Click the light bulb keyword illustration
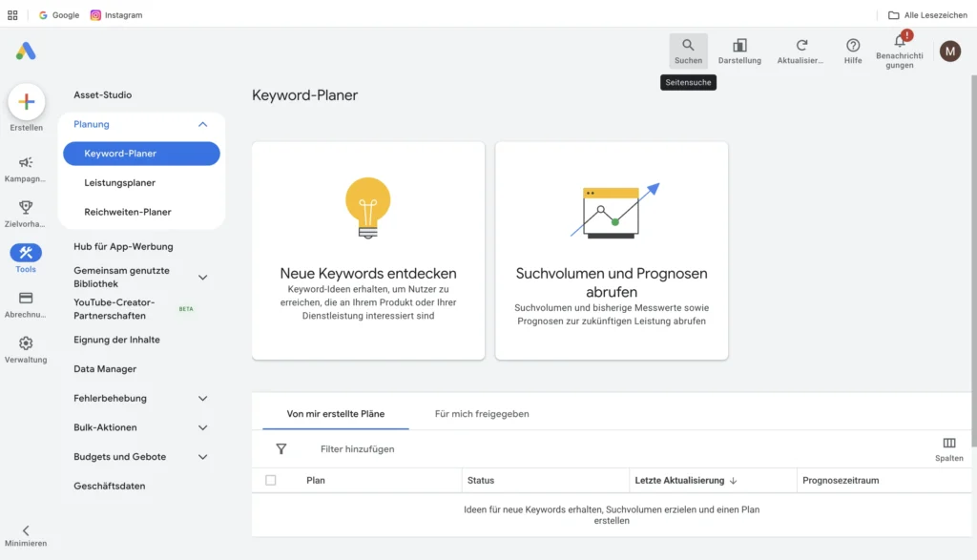The image size is (977, 560). 367,208
